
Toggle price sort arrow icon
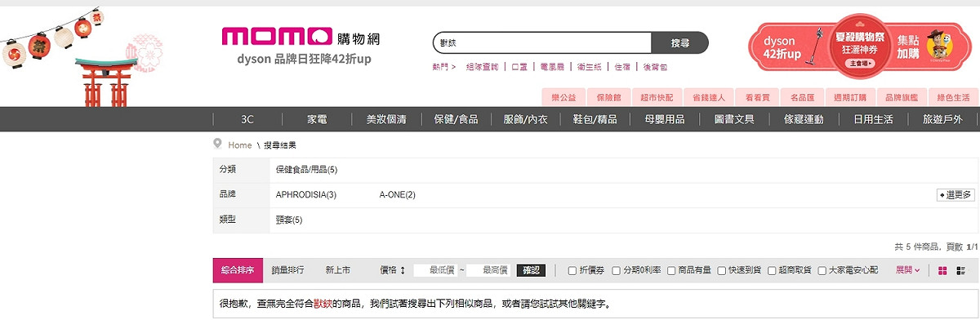point(403,270)
